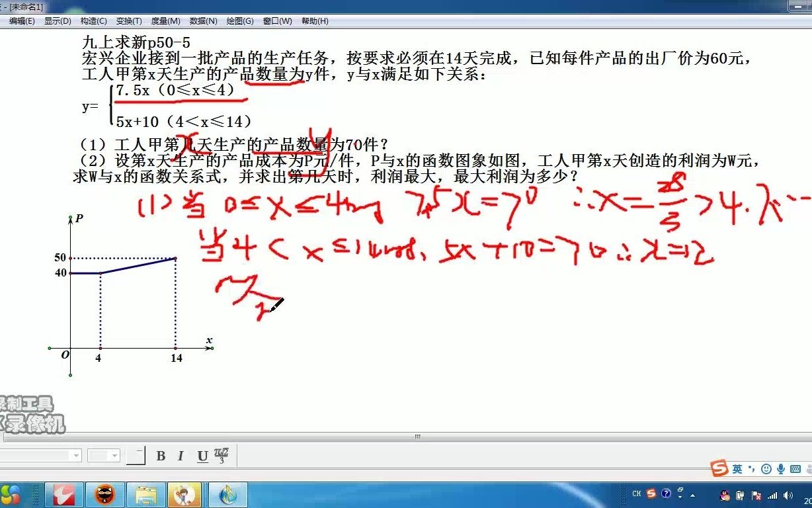Click the horizontal scrollbar below the canvas

click(x=417, y=437)
